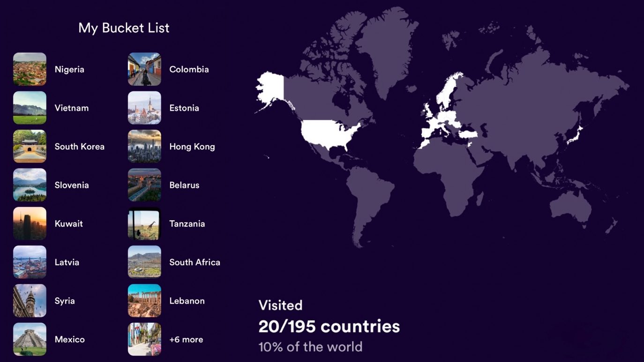The height and width of the screenshot is (362, 644).
Task: Click the Kuwait skyline thumbnail
Action: pos(30,224)
